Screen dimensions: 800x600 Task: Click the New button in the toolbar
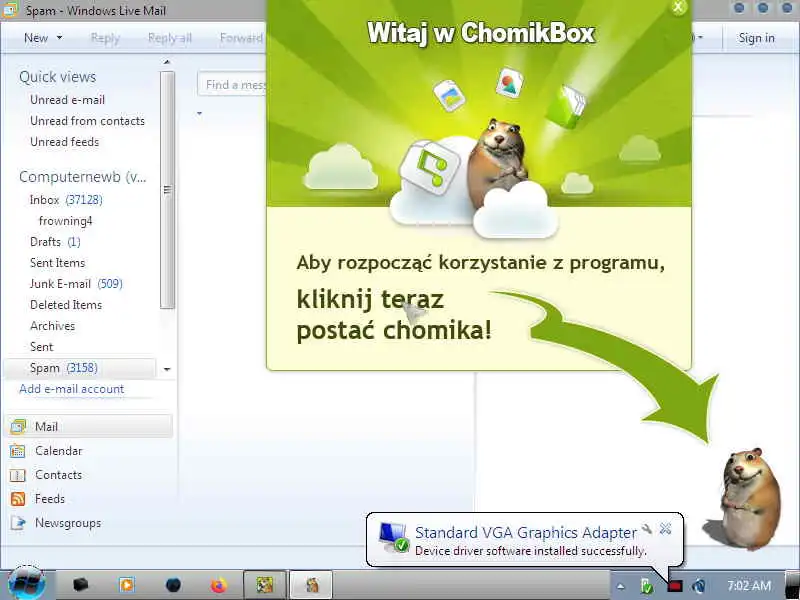[36, 38]
